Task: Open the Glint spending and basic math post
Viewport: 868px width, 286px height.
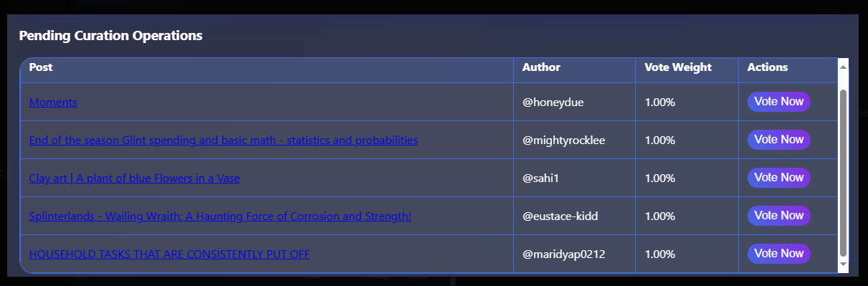Action: pyautogui.click(x=223, y=140)
